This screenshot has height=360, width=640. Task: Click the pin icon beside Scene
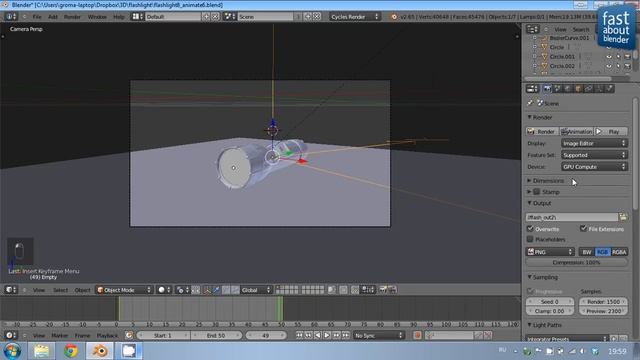coord(530,103)
